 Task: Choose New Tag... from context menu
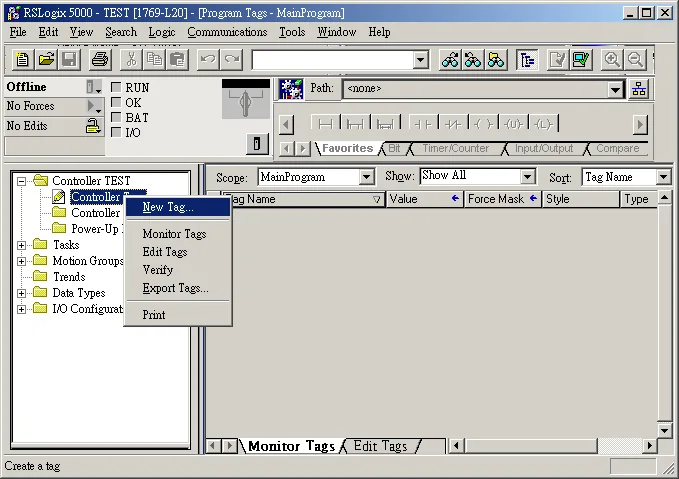pos(178,207)
